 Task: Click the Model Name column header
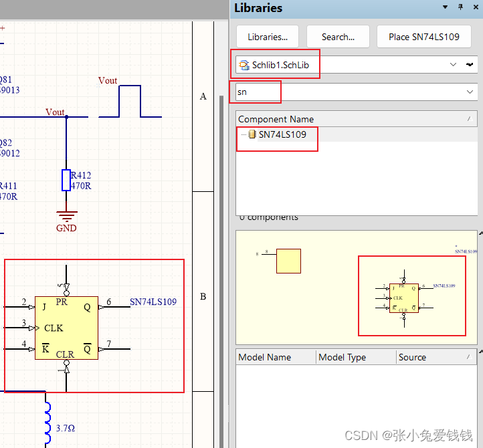[276, 357]
